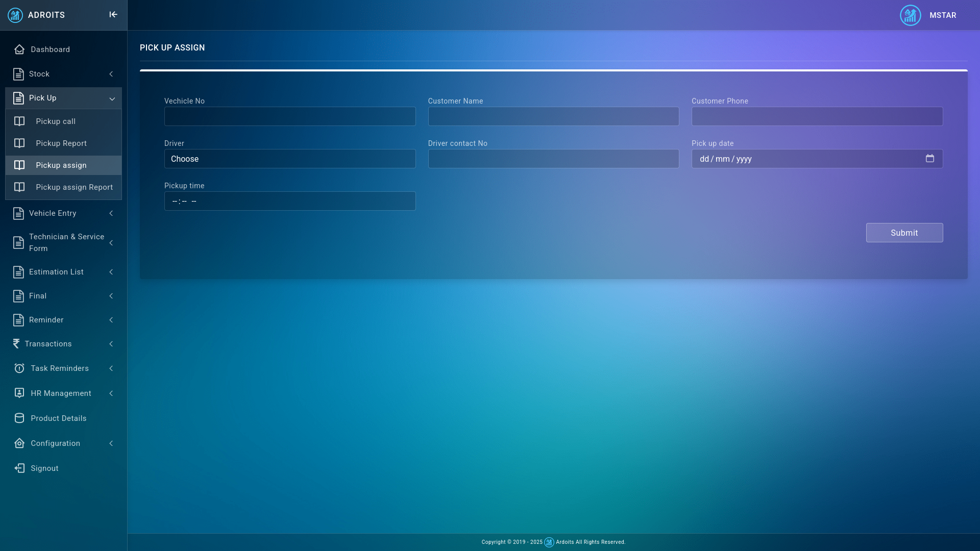Image resolution: width=980 pixels, height=551 pixels.
Task: Click the MSTAR profile avatar icon
Action: click(910, 15)
